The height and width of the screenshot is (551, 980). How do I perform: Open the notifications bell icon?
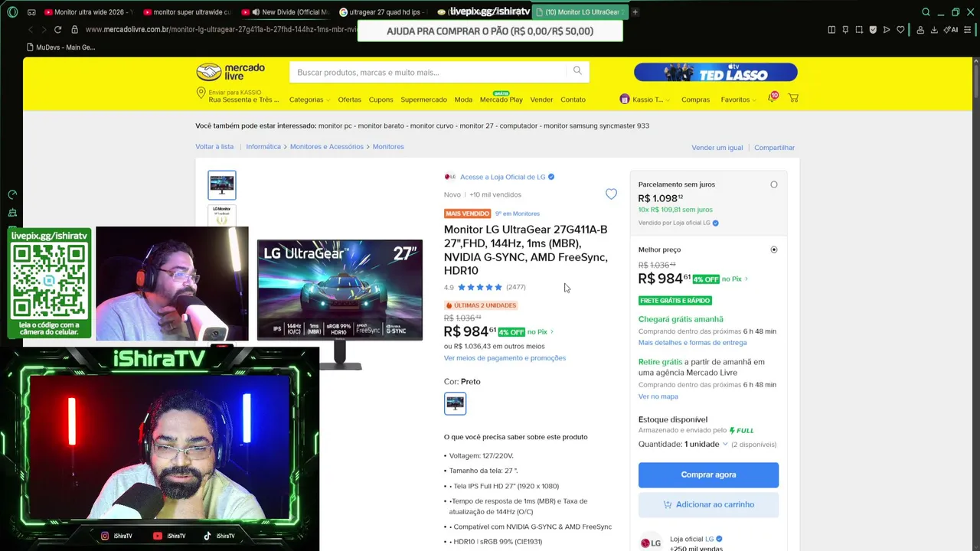click(x=772, y=99)
